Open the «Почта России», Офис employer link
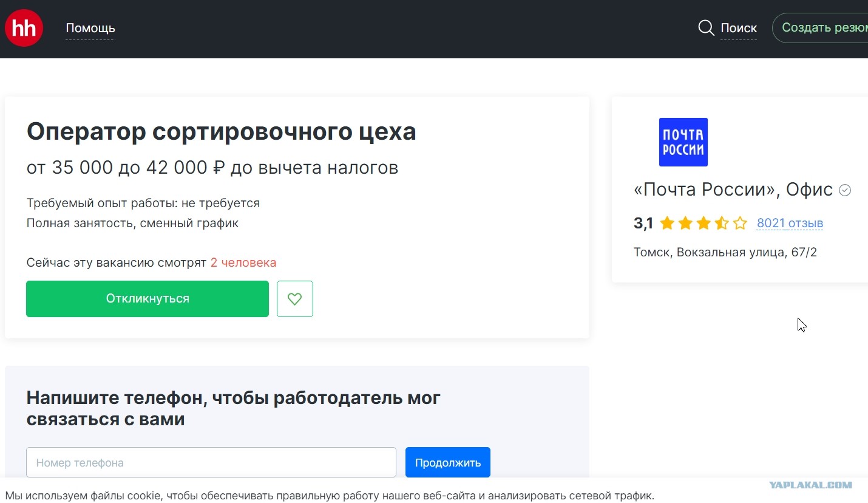The height and width of the screenshot is (503, 868). pyautogui.click(x=733, y=190)
